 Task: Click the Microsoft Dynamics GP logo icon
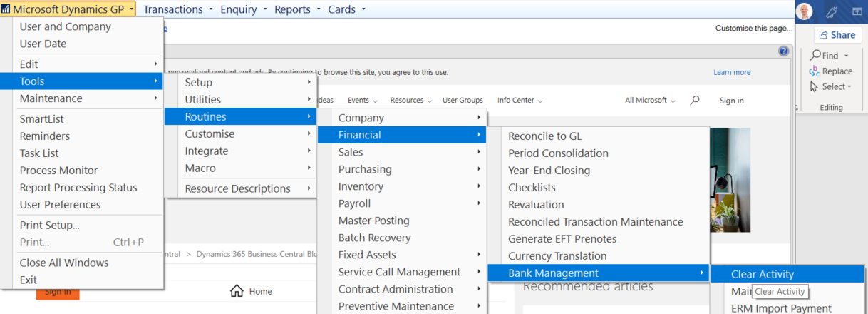click(7, 9)
